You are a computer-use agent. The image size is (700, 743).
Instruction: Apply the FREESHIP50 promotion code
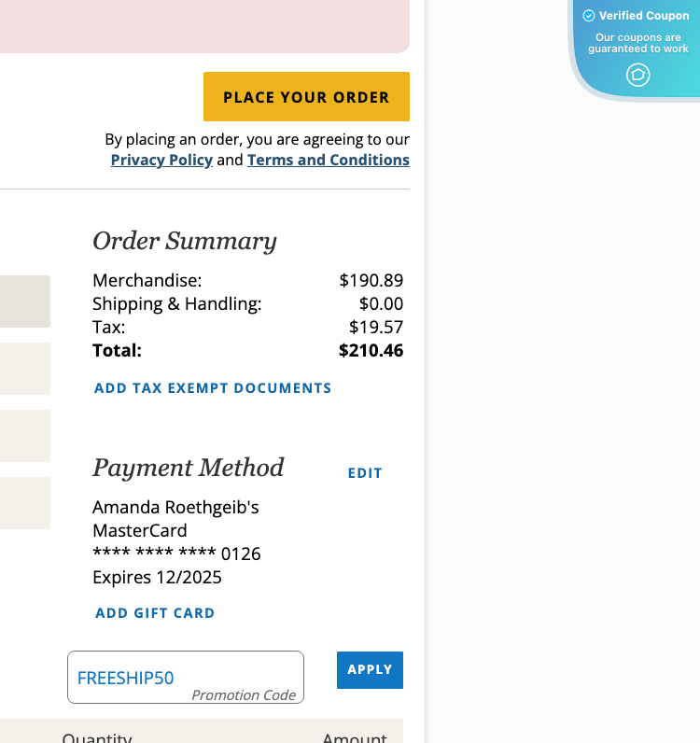pos(370,670)
